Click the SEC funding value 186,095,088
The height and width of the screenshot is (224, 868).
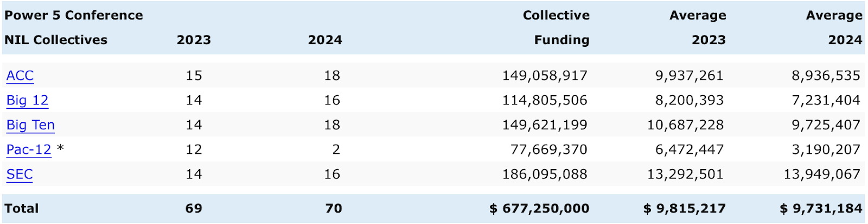(545, 175)
